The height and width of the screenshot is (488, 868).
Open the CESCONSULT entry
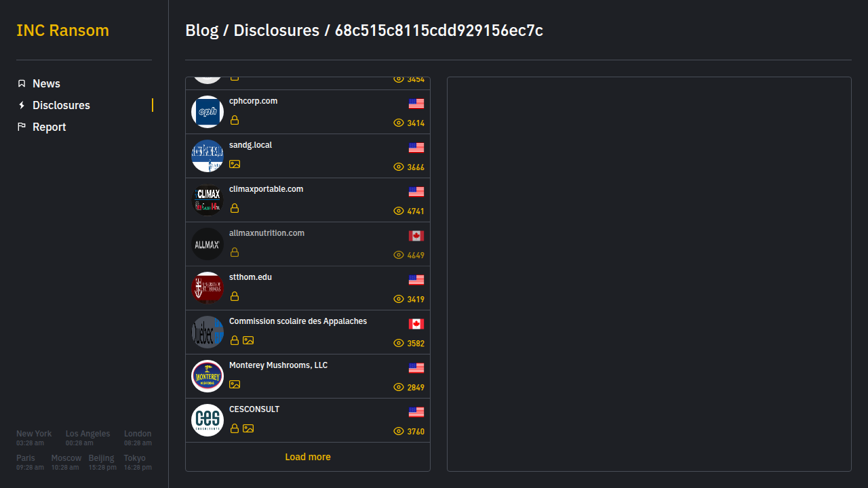pos(308,420)
